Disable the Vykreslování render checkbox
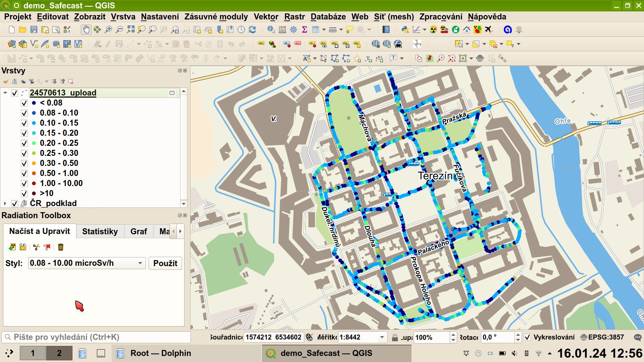The image size is (644, 362). click(x=528, y=337)
